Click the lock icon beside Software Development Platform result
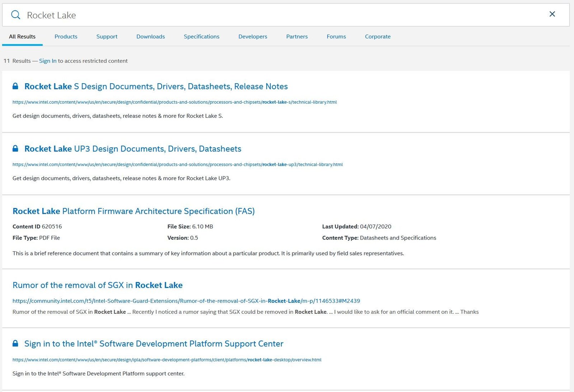Image resolution: width=574 pixels, height=392 pixels. pos(15,343)
